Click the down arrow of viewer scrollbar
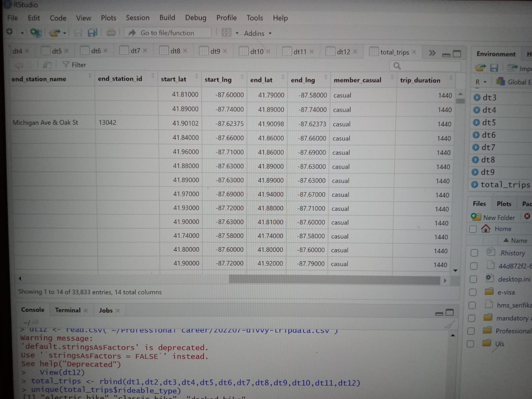This screenshot has width=532, height=399. (455, 271)
